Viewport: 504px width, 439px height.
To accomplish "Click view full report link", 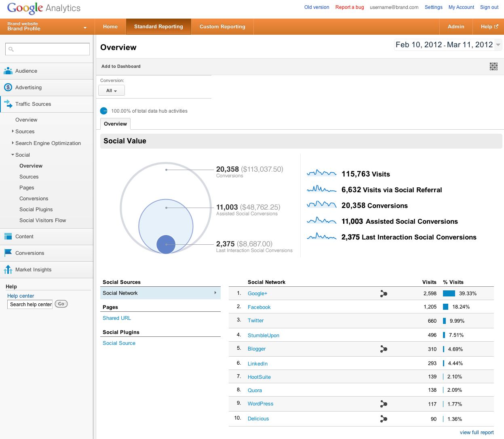I will point(477,433).
